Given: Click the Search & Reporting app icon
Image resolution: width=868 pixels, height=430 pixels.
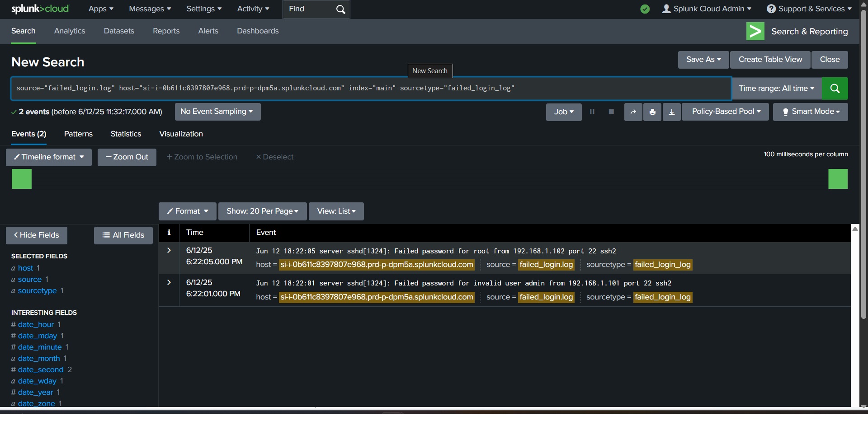Looking at the screenshot, I should [755, 31].
